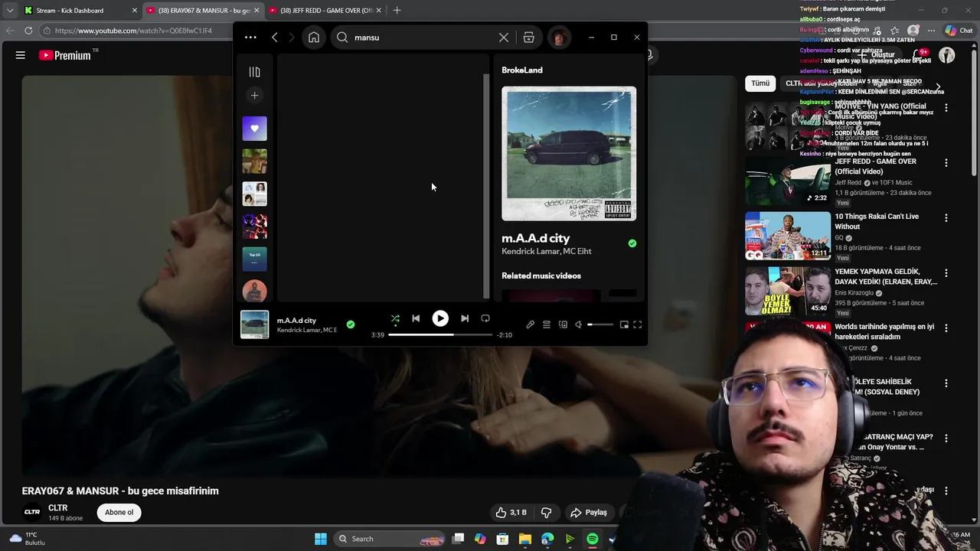Viewport: 980px width, 551px height.
Task: Open Kendrick Lamar, MC Eiht artist link
Action: (x=547, y=251)
